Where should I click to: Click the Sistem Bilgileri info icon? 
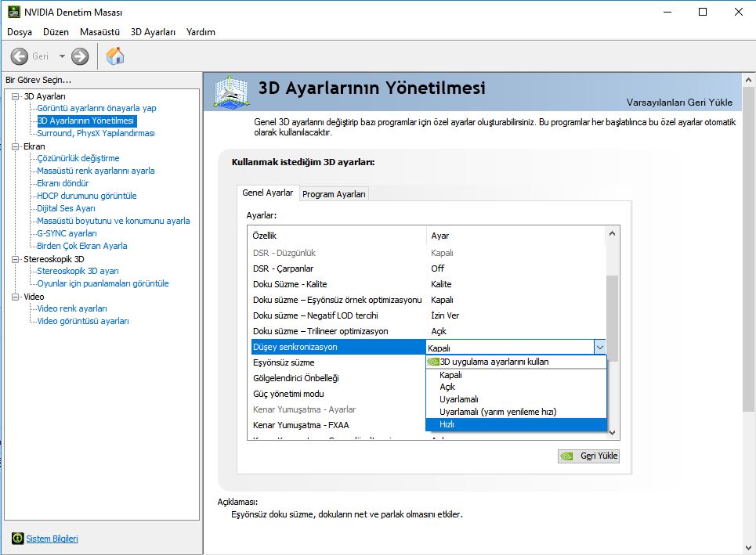[x=18, y=538]
